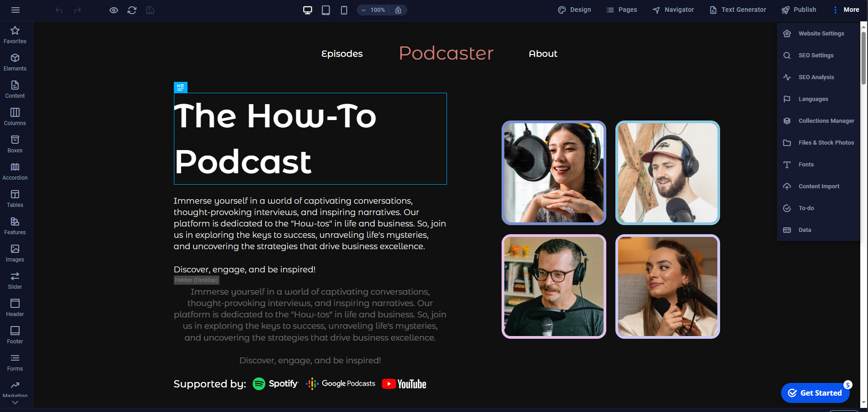Screen dimensions: 868x412
Task: Open the Pages menu
Action: coord(622,10)
